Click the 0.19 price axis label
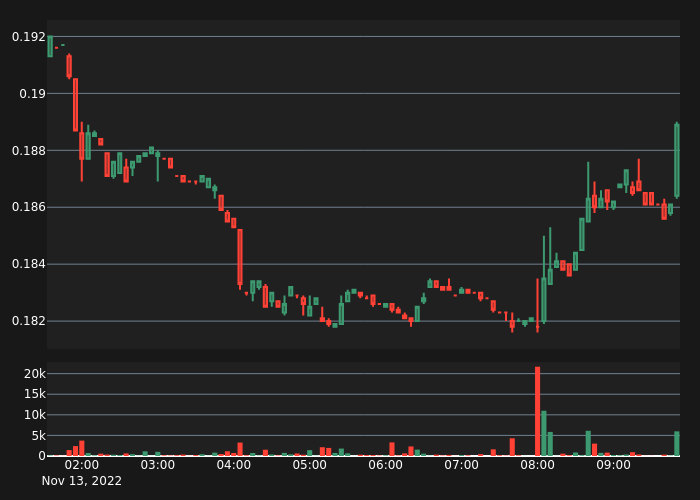Screen dimensions: 700x500 (32, 94)
